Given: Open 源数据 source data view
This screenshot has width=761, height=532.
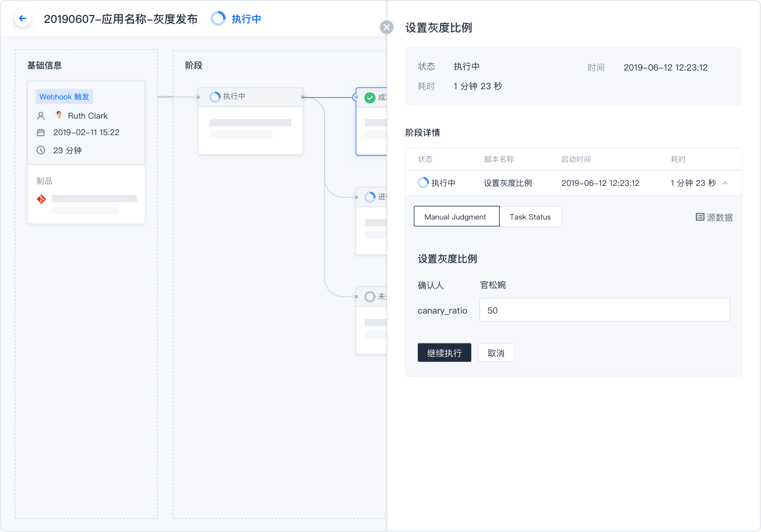Looking at the screenshot, I should pyautogui.click(x=714, y=217).
